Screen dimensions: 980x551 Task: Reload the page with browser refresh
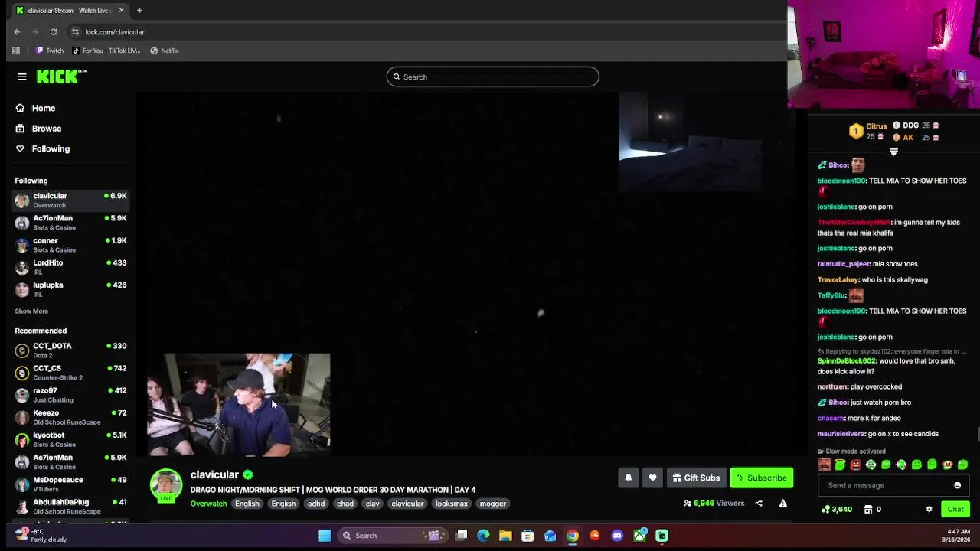point(54,32)
